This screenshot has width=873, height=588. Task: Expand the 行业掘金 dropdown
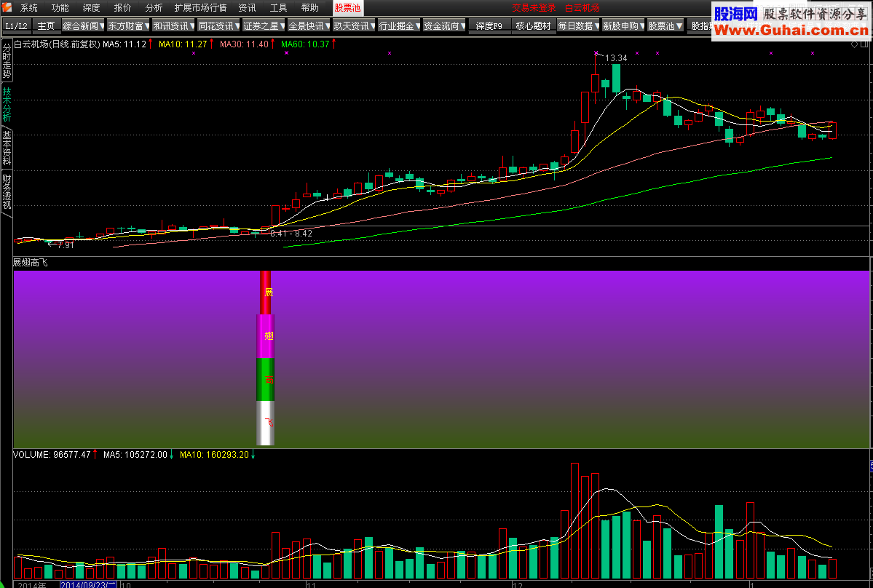point(399,25)
